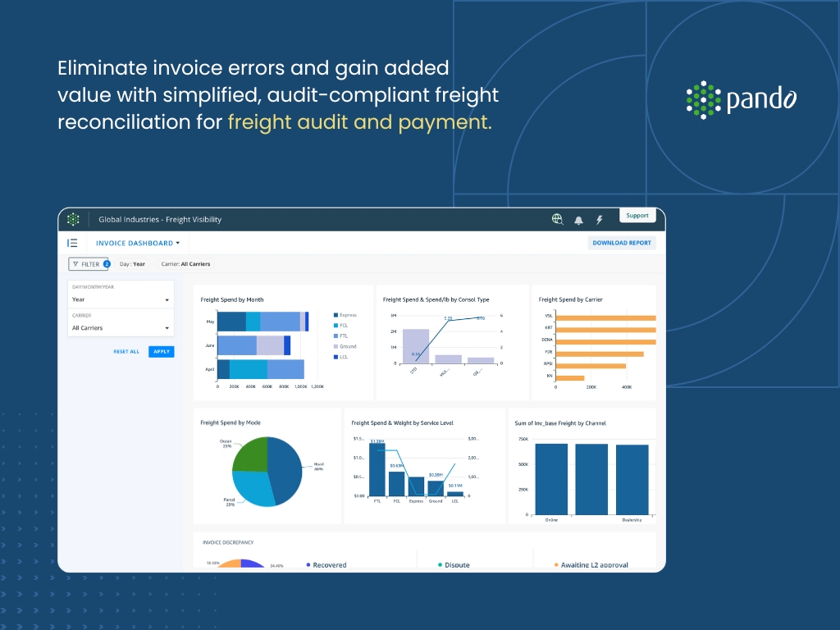Viewport: 840px width, 630px height.
Task: Click FTL legend swatch
Action: click(336, 336)
